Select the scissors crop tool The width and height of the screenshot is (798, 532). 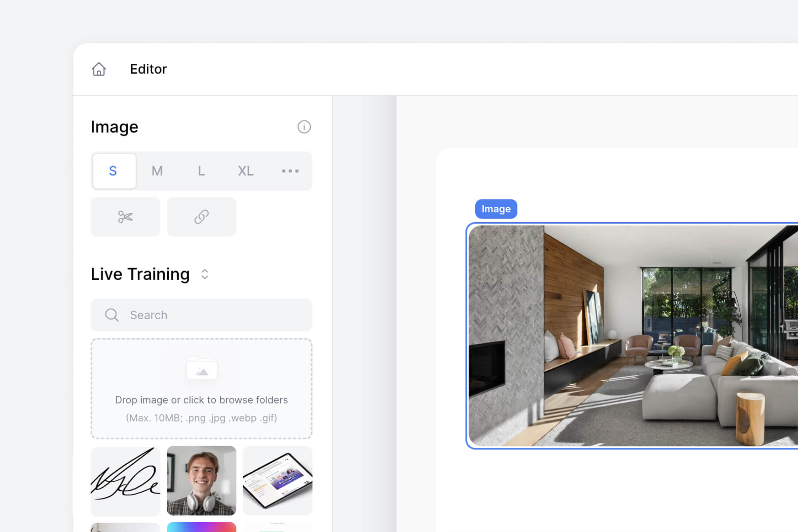point(125,217)
